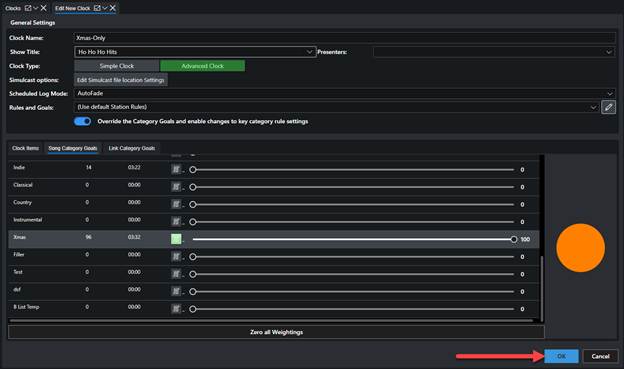
Task: Select the Filler category name
Action: click(x=19, y=254)
